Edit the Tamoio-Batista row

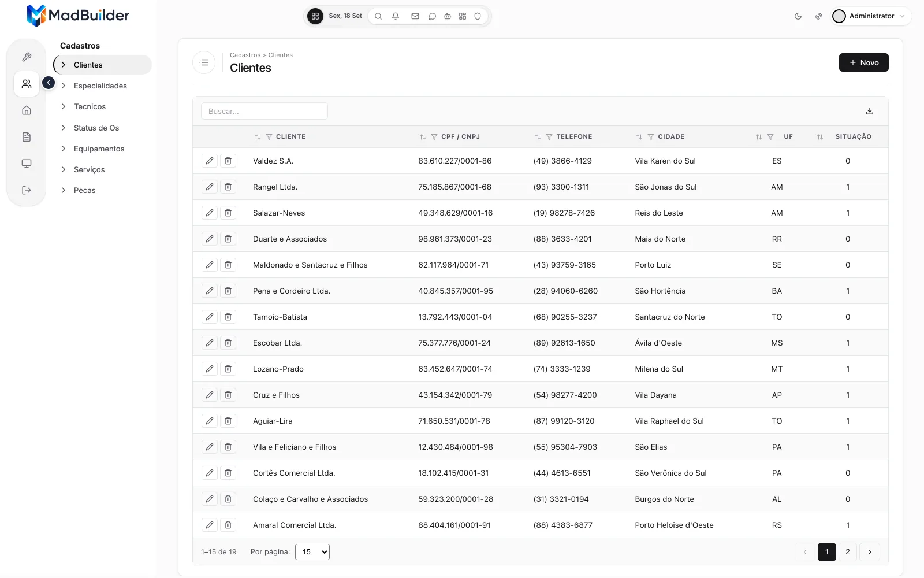(x=210, y=317)
